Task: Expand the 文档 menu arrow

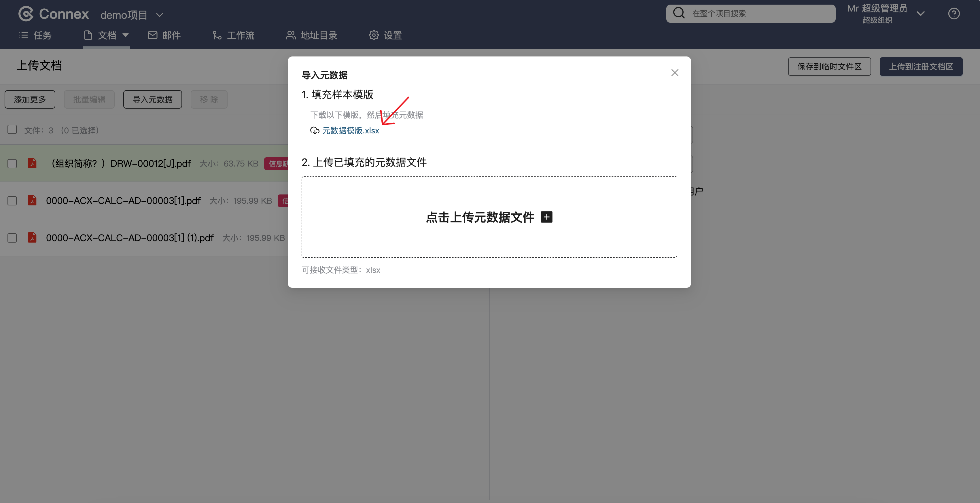Action: pos(126,35)
